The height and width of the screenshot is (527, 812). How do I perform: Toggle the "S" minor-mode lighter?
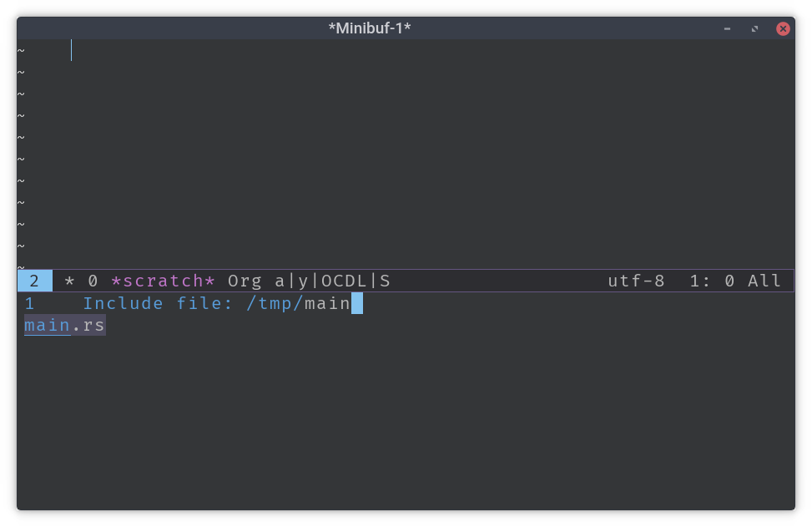(386, 281)
